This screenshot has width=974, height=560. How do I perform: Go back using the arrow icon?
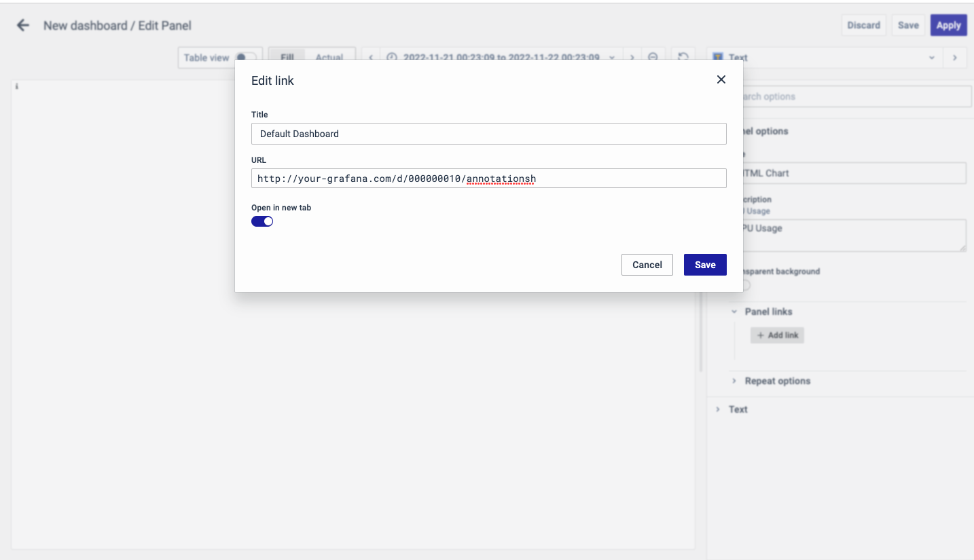pyautogui.click(x=23, y=25)
